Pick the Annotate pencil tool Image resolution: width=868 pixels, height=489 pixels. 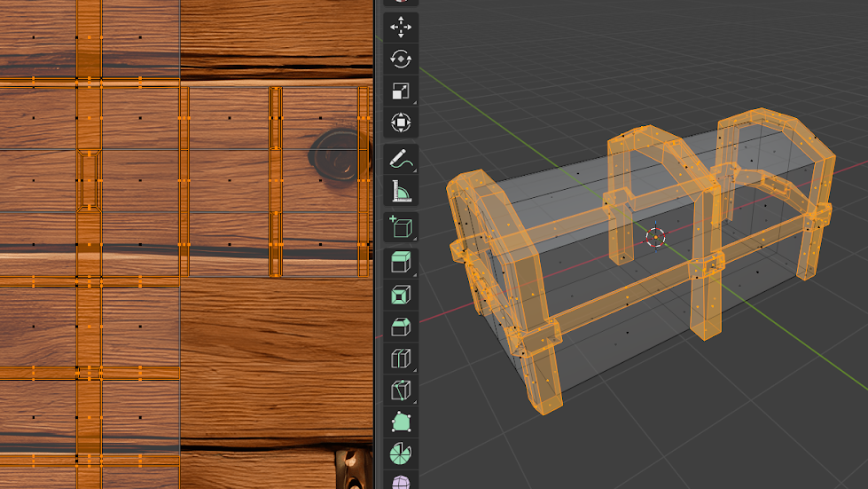coord(401,159)
